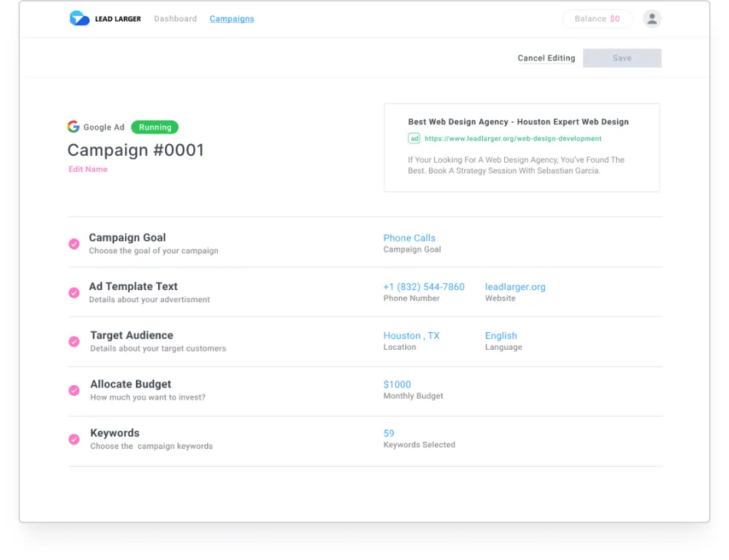
Task: Click the Save button
Action: (x=622, y=58)
